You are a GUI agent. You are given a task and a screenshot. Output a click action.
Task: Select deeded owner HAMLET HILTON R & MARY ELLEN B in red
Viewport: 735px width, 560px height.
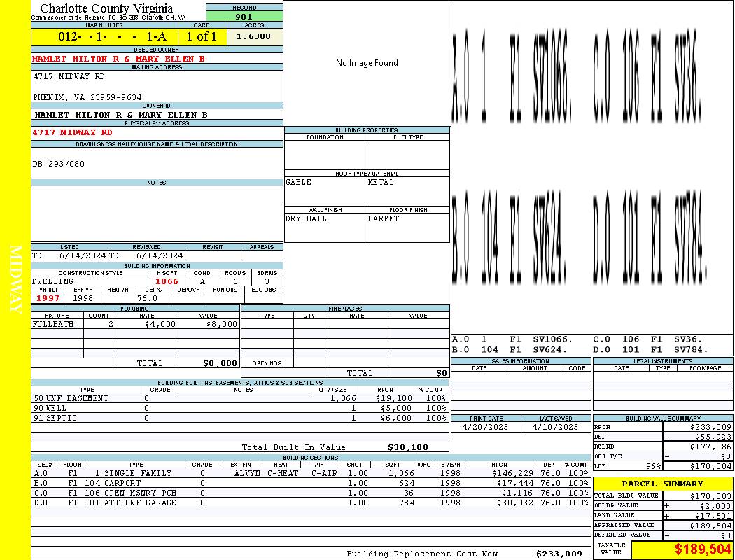[118, 59]
